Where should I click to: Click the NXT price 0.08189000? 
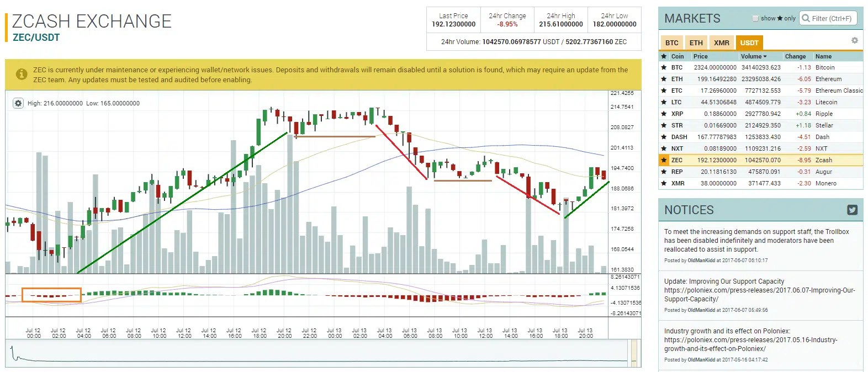coord(720,148)
